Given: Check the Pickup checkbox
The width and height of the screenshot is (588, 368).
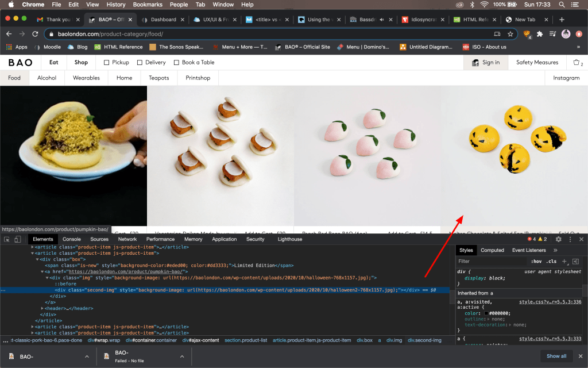Looking at the screenshot, I should point(106,62).
